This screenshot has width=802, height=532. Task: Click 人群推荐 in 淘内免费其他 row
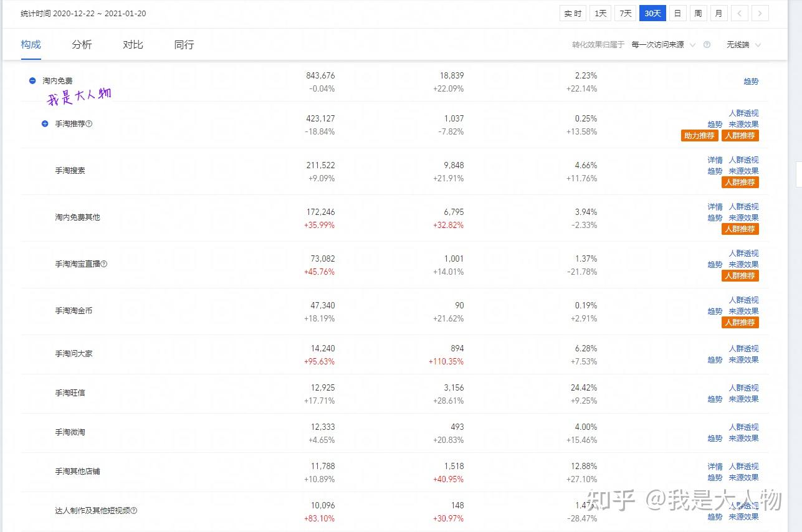pyautogui.click(x=740, y=229)
